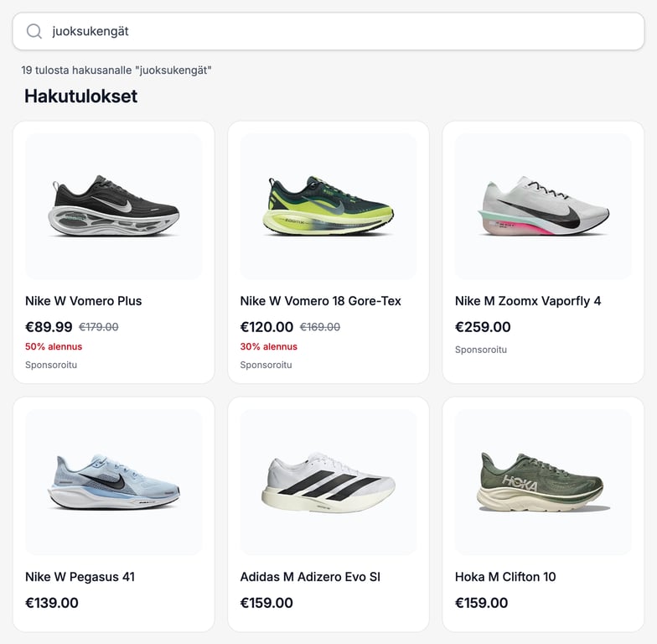This screenshot has height=644, width=657.
Task: Click the Nike M Zoomx Vaporfly 4 title
Action: click(528, 301)
